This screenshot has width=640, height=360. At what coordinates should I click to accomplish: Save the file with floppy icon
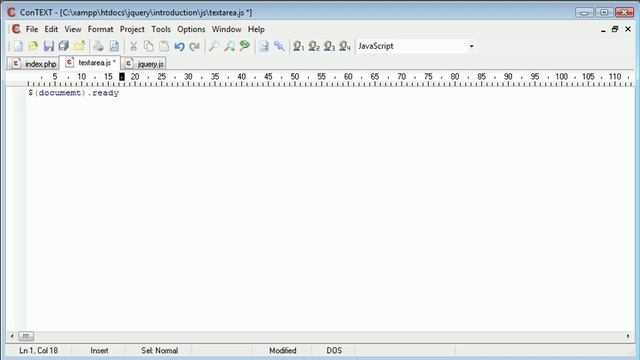(x=49, y=46)
